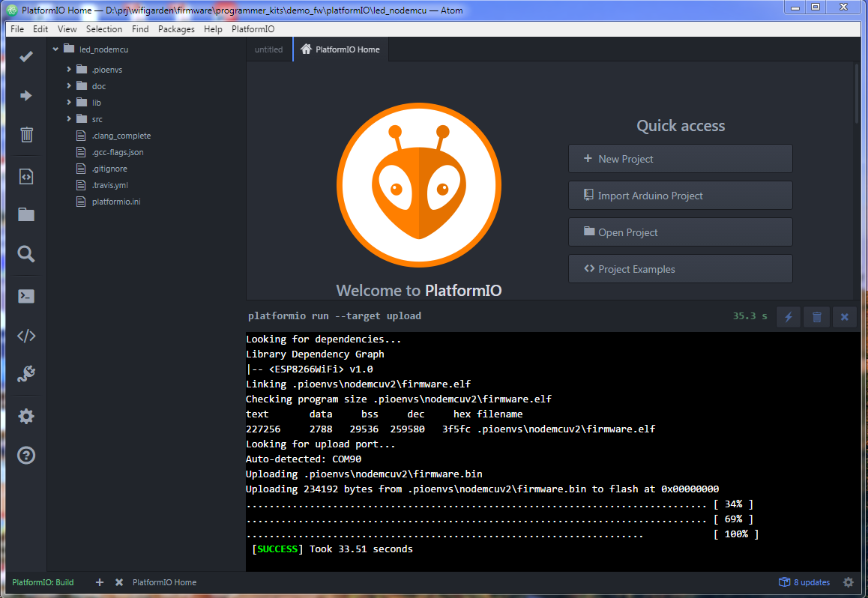Expand the .pioenvs folder
Image resolution: width=868 pixels, height=598 pixels.
(x=69, y=69)
